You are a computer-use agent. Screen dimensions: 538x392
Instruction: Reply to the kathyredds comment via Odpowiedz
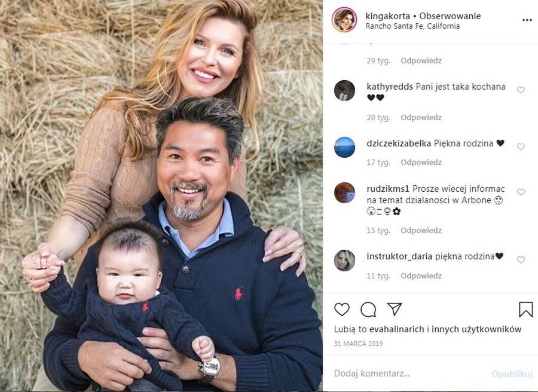pos(421,117)
